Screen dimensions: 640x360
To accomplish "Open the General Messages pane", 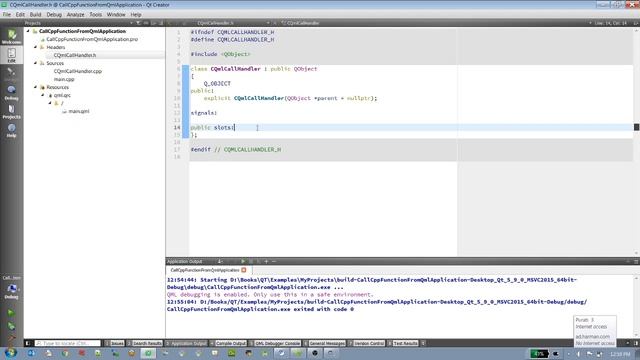I will pyautogui.click(x=324, y=343).
